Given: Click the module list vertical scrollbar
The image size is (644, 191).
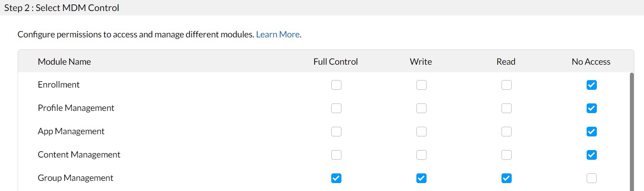Looking at the screenshot, I should pos(632,131).
